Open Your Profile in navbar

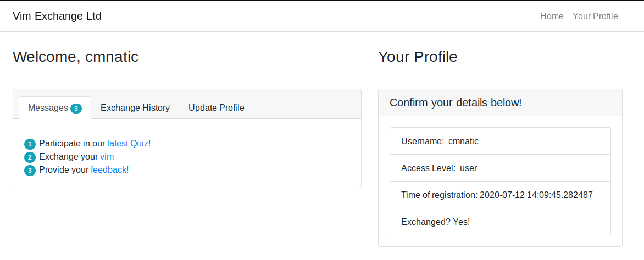point(595,16)
